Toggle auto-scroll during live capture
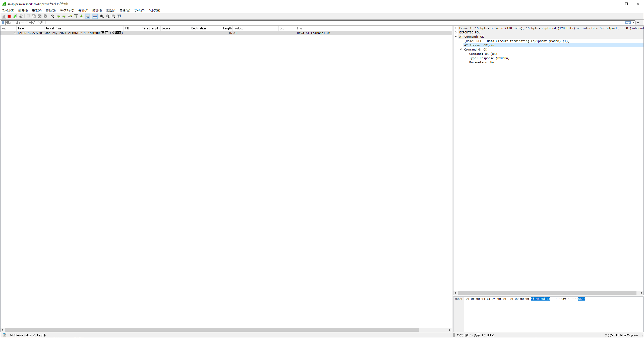Viewport: 644px width, 338px height. (88, 16)
